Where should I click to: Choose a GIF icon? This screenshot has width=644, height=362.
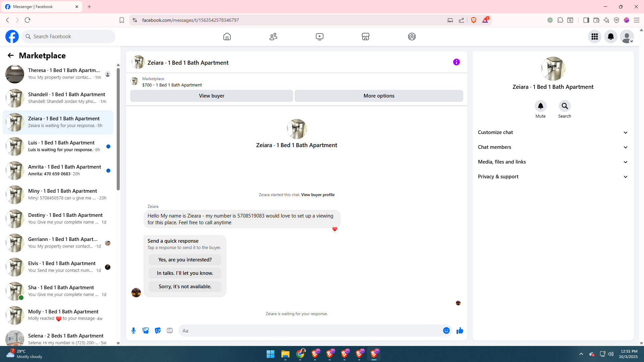(170, 330)
